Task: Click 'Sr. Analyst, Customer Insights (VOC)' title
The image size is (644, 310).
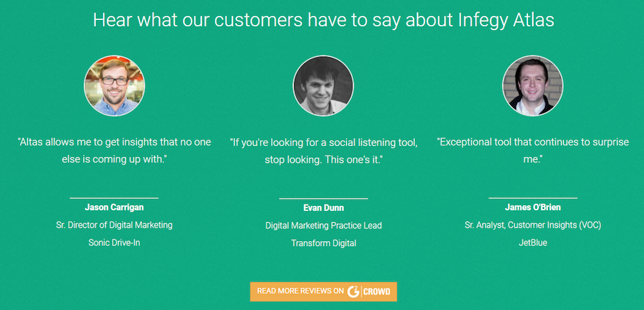Action: [533, 225]
